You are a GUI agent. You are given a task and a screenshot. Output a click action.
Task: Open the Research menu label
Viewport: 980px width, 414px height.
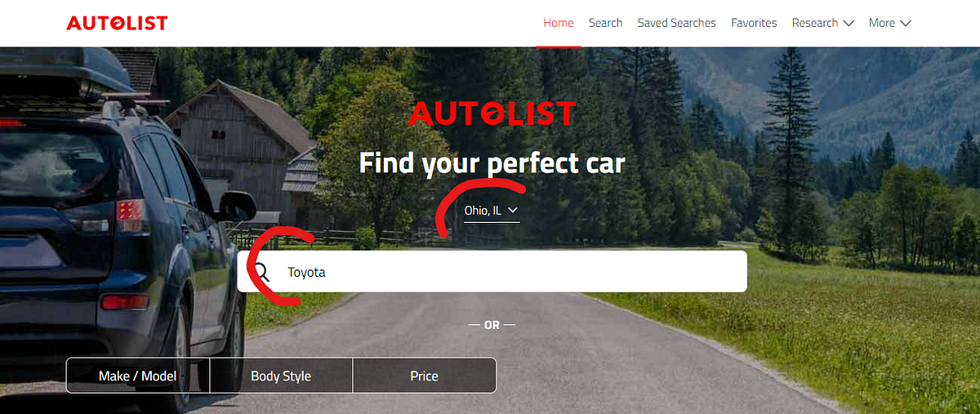tap(815, 23)
